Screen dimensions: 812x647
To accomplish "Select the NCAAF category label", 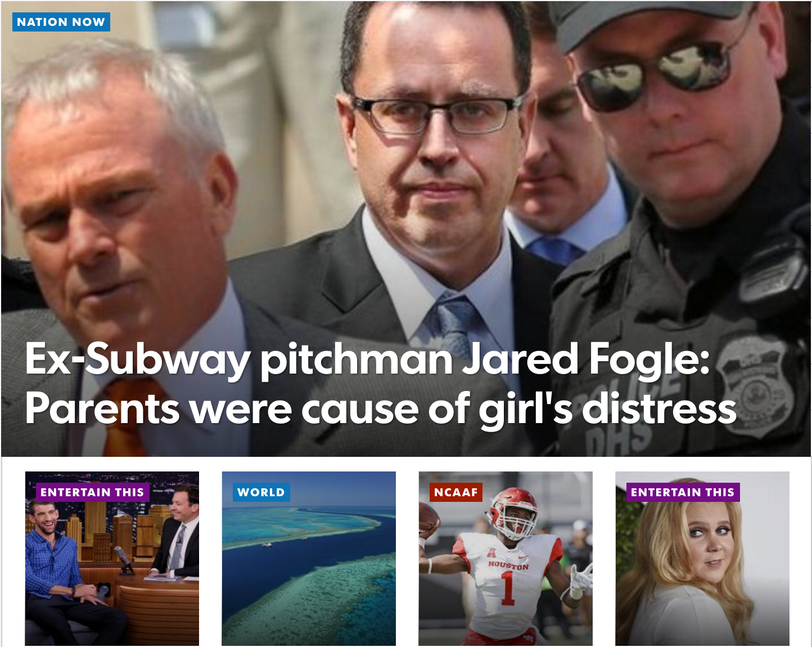I will click(456, 492).
